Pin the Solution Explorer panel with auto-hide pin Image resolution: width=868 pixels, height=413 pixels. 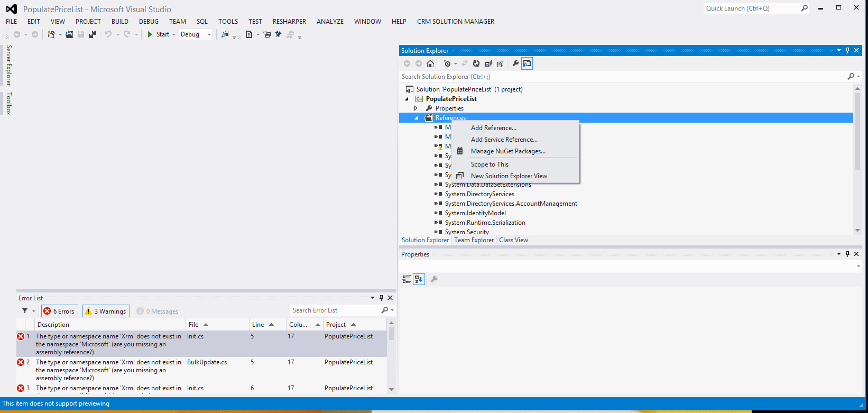click(847, 50)
